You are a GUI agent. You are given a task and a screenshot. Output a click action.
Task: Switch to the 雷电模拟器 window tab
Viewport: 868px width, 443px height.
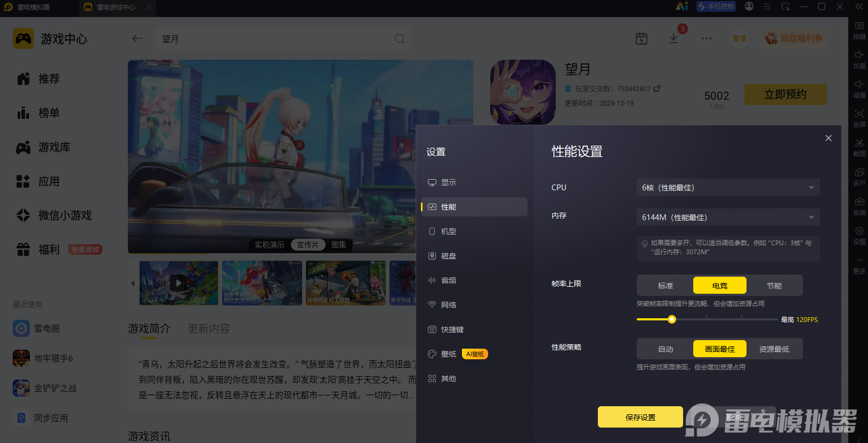point(34,7)
